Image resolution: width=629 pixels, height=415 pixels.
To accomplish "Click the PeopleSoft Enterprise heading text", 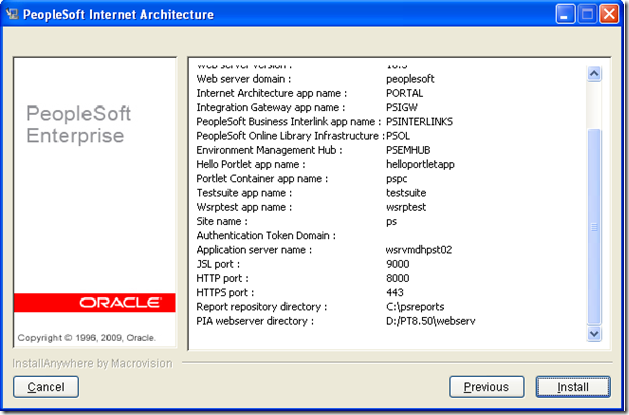I will (x=76, y=124).
